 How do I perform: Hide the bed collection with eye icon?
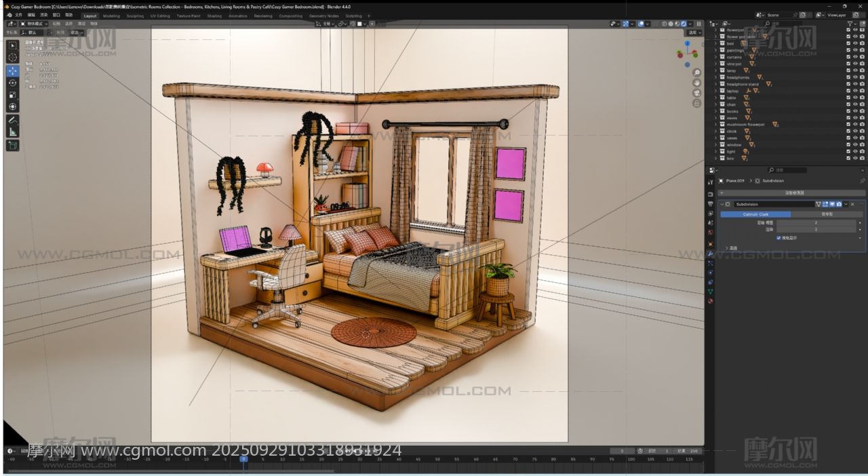tap(855, 43)
